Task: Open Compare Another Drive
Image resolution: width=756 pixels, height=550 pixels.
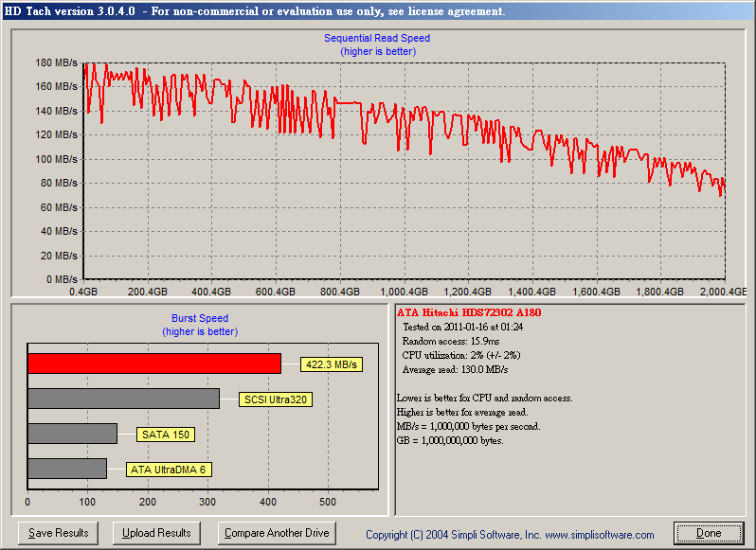Action: (x=277, y=533)
